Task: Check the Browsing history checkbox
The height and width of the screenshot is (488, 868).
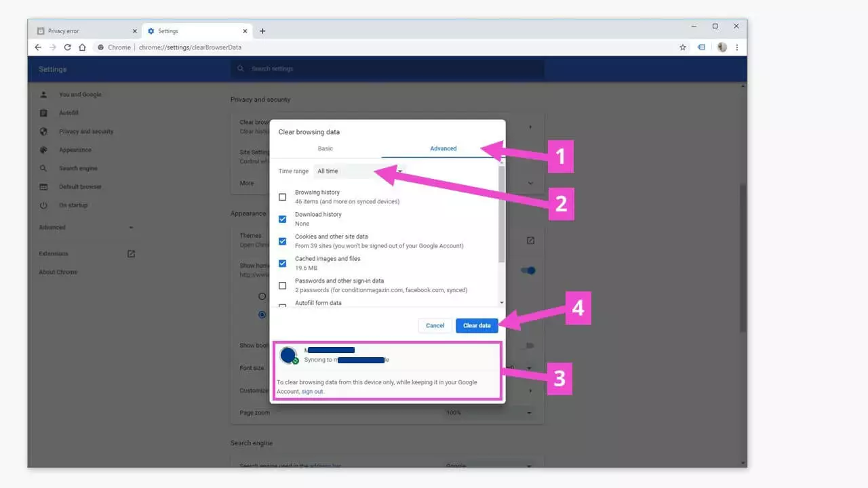Action: (283, 197)
